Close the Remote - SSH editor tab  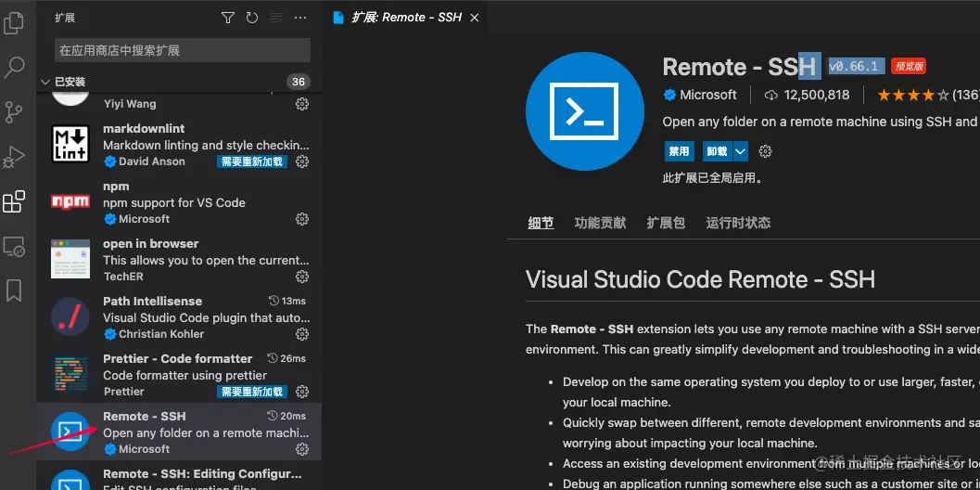(x=475, y=18)
